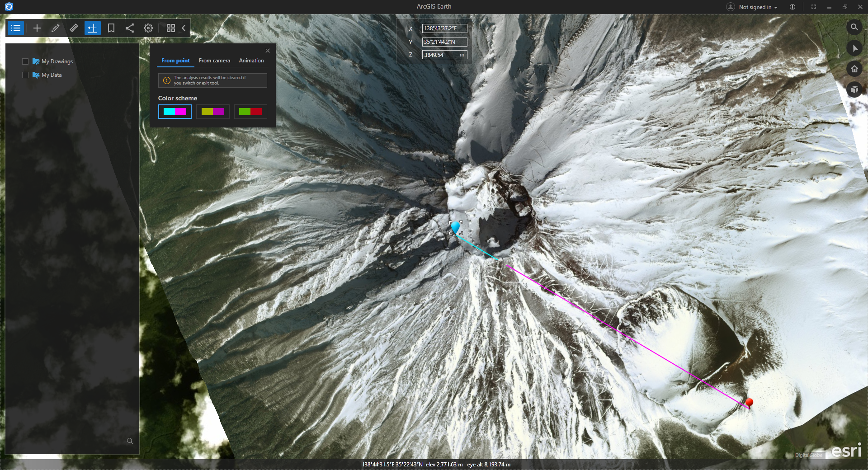
Task: Click the My Drawings label
Action: [x=57, y=61]
